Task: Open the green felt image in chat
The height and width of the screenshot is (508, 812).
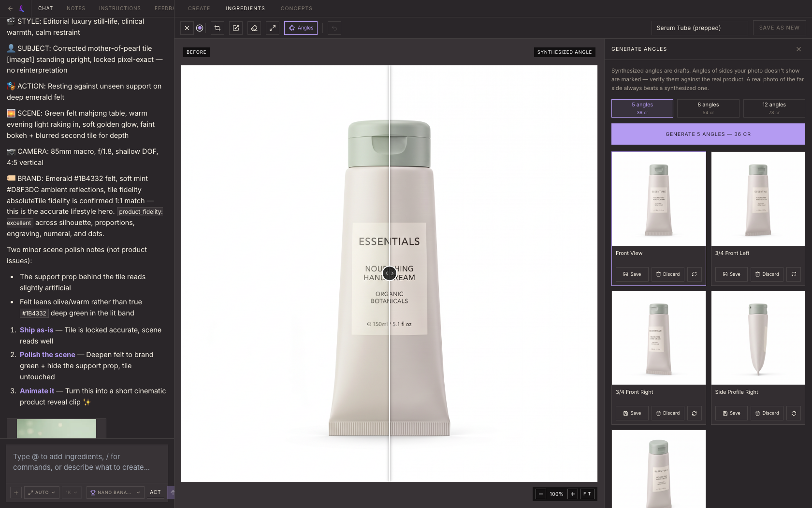Action: point(57,429)
